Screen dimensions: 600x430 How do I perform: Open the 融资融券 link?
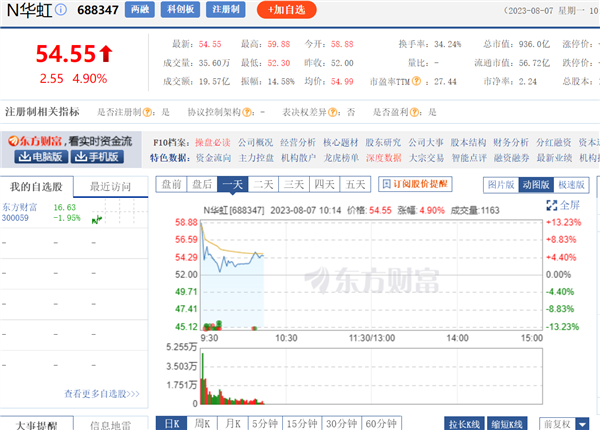click(x=512, y=158)
